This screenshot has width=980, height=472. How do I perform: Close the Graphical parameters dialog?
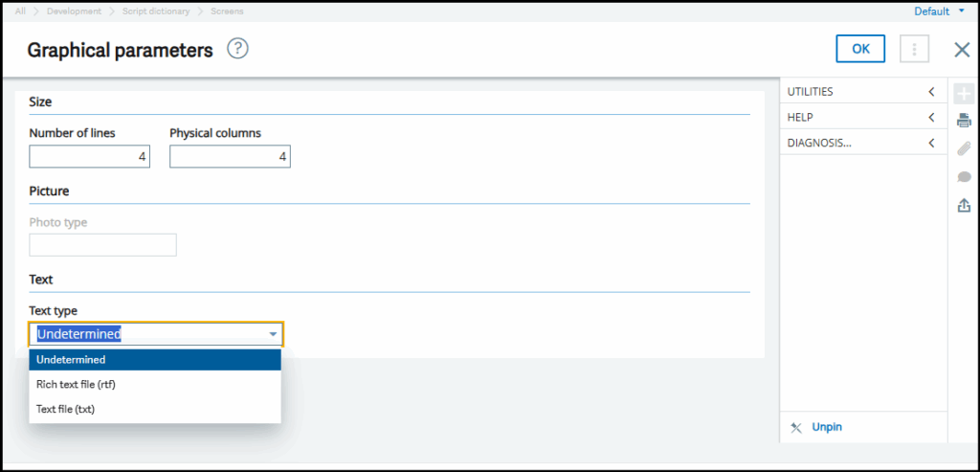tap(962, 50)
